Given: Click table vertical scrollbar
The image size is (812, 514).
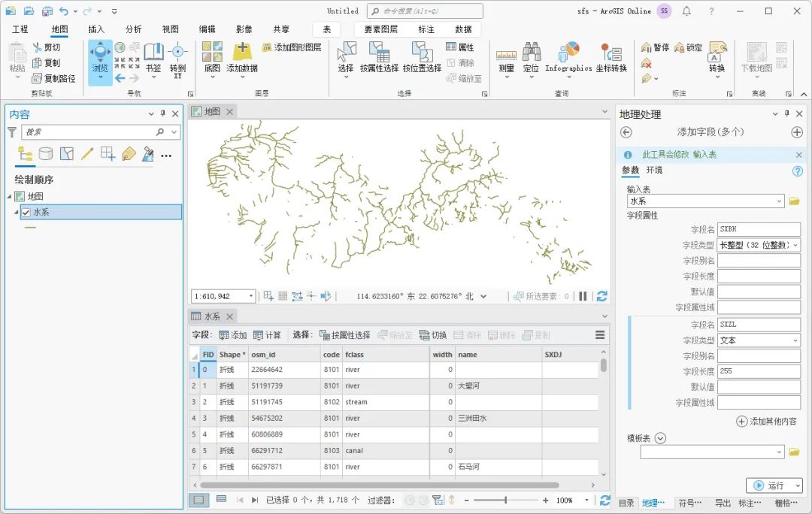Looking at the screenshot, I should point(603,365).
